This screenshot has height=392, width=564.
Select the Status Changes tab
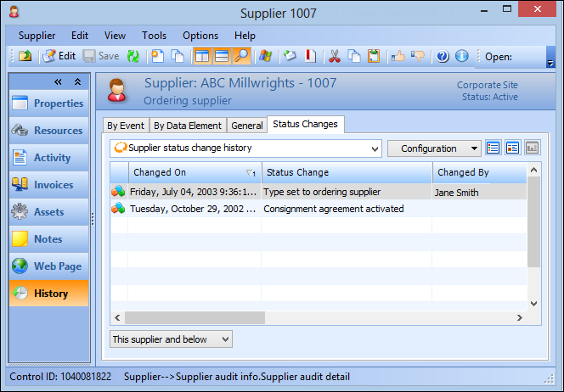[x=306, y=125]
